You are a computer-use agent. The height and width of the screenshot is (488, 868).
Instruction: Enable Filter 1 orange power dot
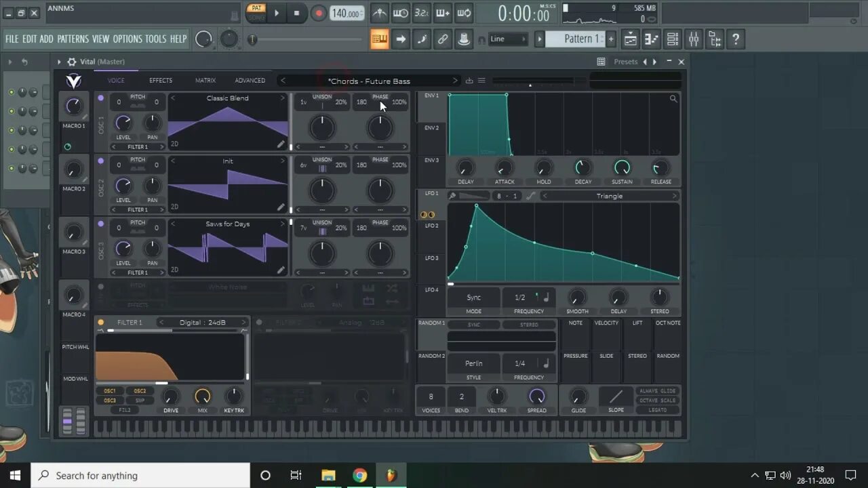[101, 323]
